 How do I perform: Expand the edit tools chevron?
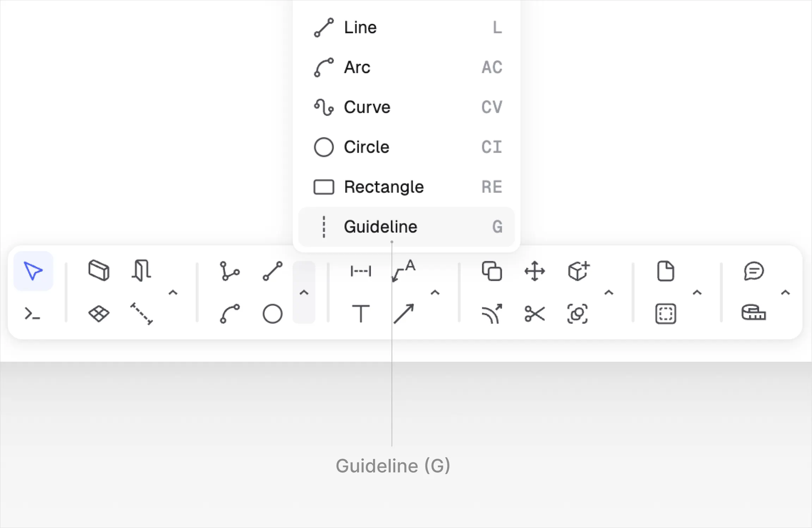tap(609, 293)
